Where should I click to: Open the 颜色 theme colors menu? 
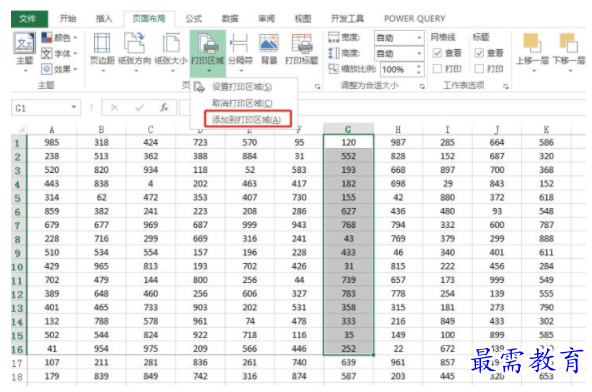click(59, 37)
